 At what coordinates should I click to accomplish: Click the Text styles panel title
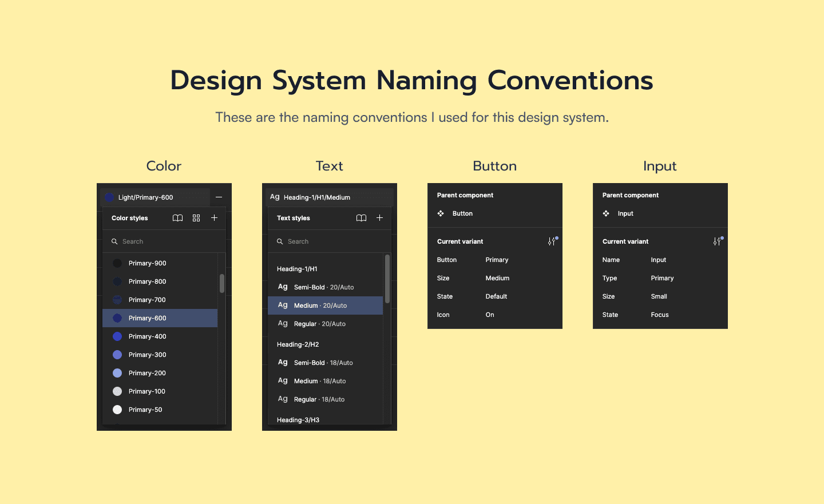point(294,218)
